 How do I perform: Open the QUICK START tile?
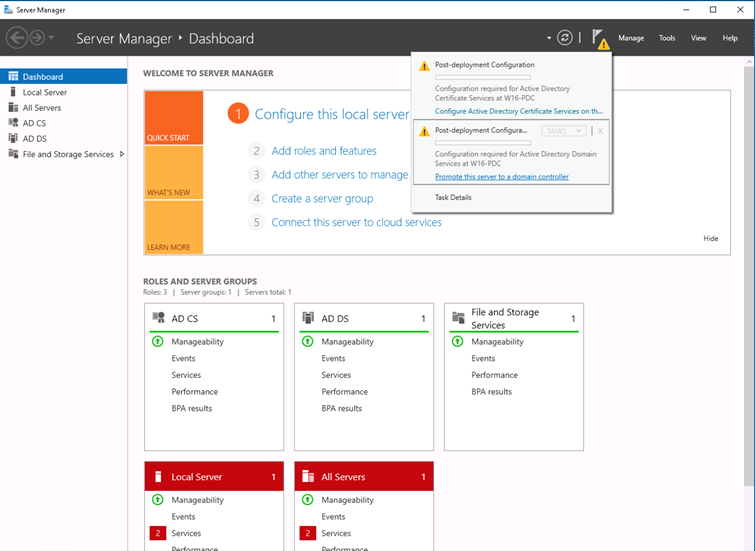[173, 118]
